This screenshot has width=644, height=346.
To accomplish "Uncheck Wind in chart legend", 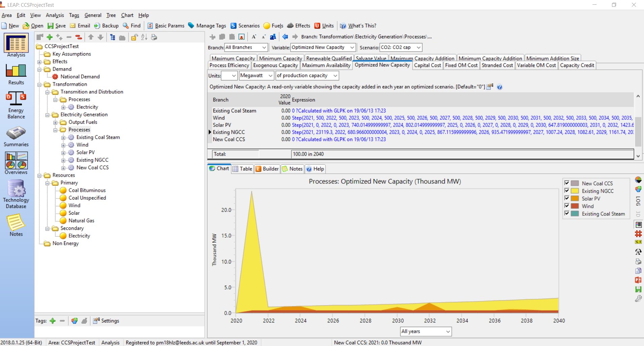I will (x=567, y=206).
